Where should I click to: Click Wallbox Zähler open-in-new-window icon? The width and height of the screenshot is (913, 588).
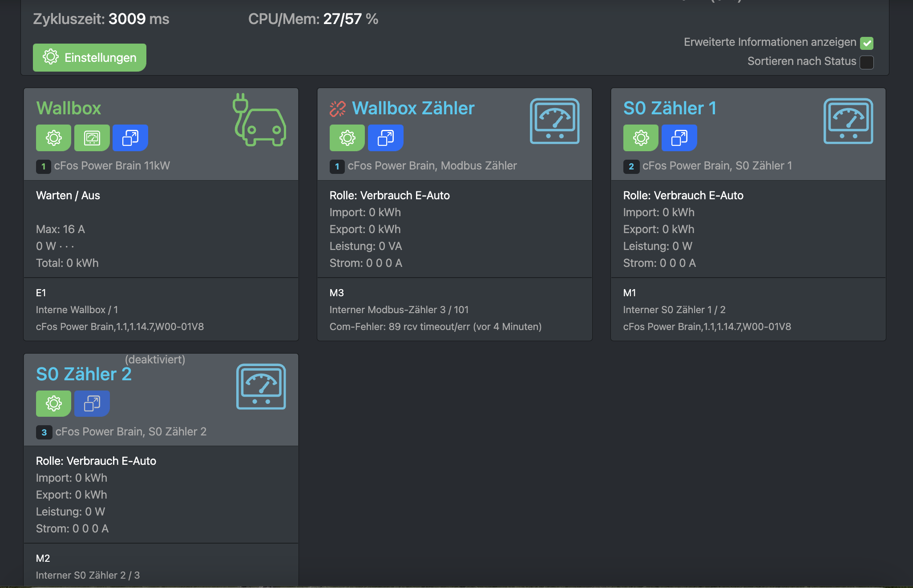386,138
